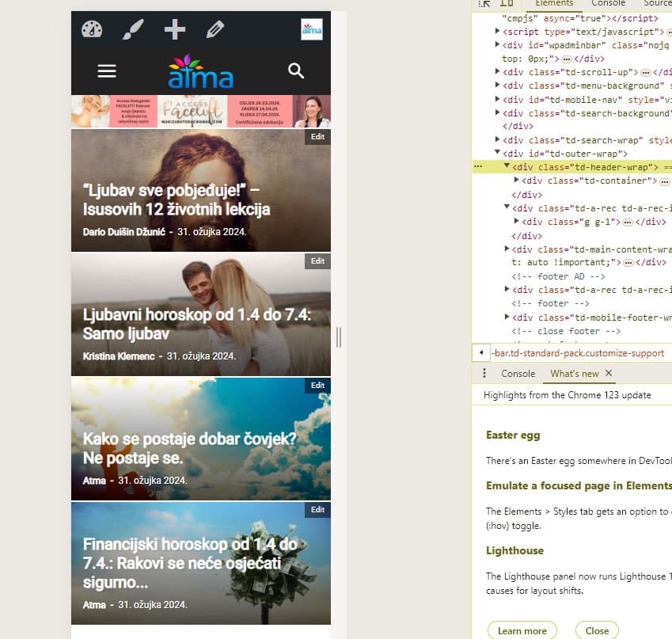Image resolution: width=672 pixels, height=639 pixels.
Task: Switch to the Console tab in top bar
Action: click(x=608, y=3)
